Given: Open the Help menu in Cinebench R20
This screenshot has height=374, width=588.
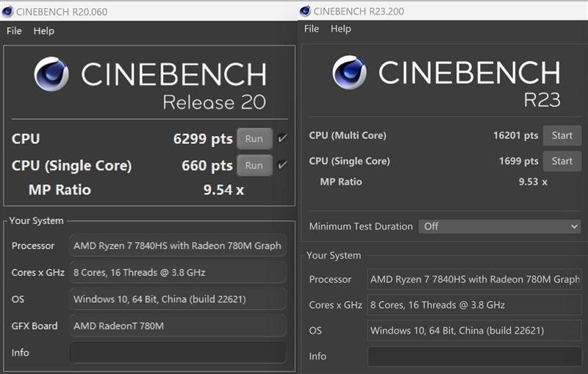Looking at the screenshot, I should tap(44, 31).
